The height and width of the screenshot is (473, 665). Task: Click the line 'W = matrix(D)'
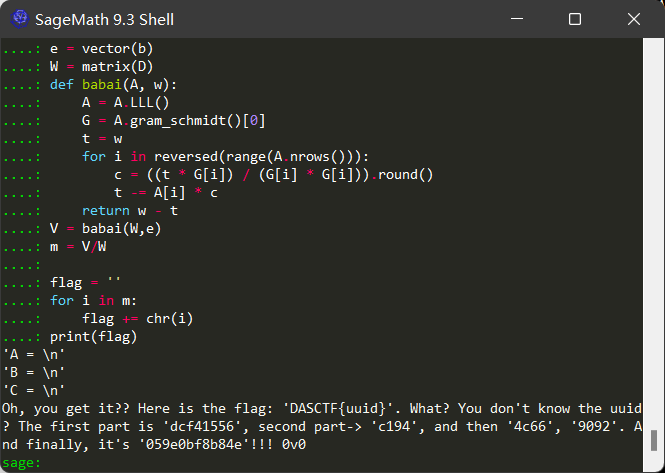pos(101,67)
